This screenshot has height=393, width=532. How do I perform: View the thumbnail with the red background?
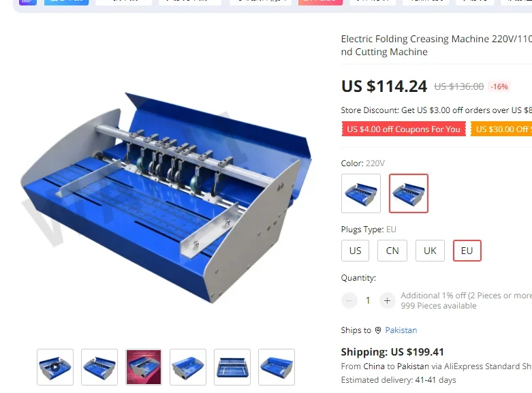click(144, 367)
